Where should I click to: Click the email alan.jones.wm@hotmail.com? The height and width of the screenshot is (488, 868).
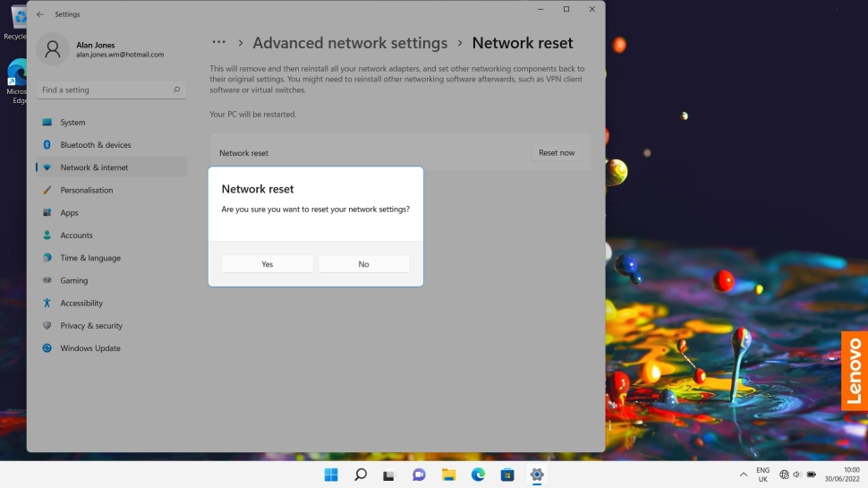click(120, 55)
